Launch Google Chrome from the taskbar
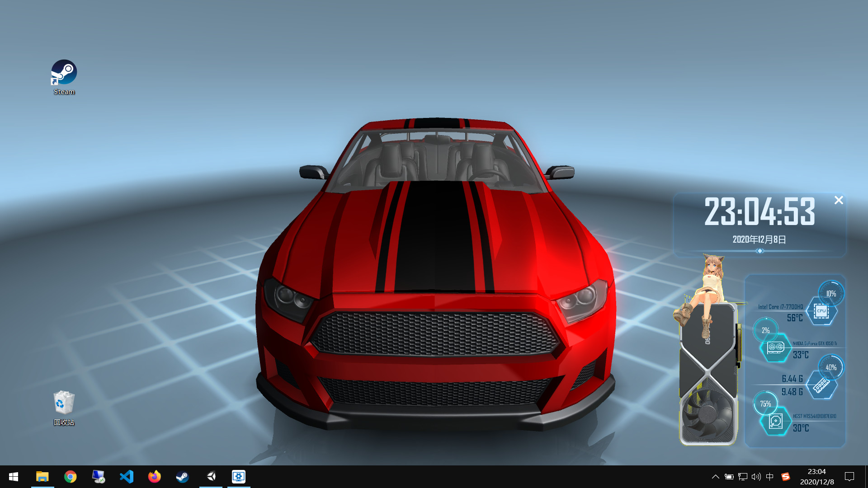The image size is (868, 488). (71, 477)
